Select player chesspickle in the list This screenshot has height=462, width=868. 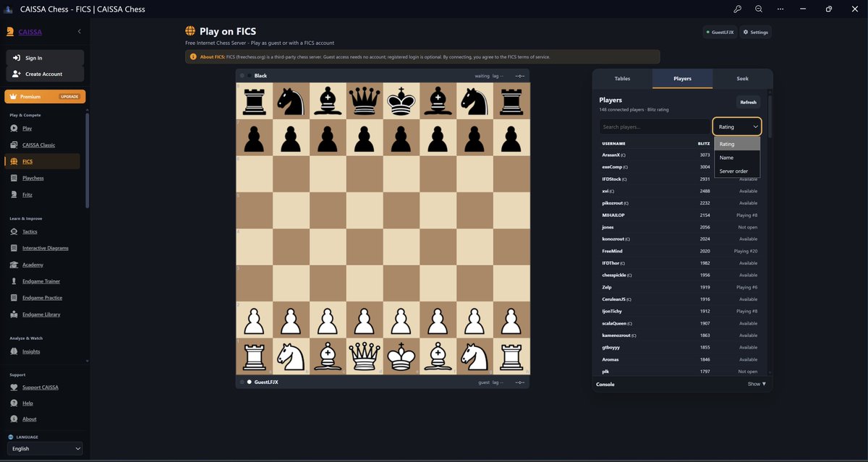(680, 275)
